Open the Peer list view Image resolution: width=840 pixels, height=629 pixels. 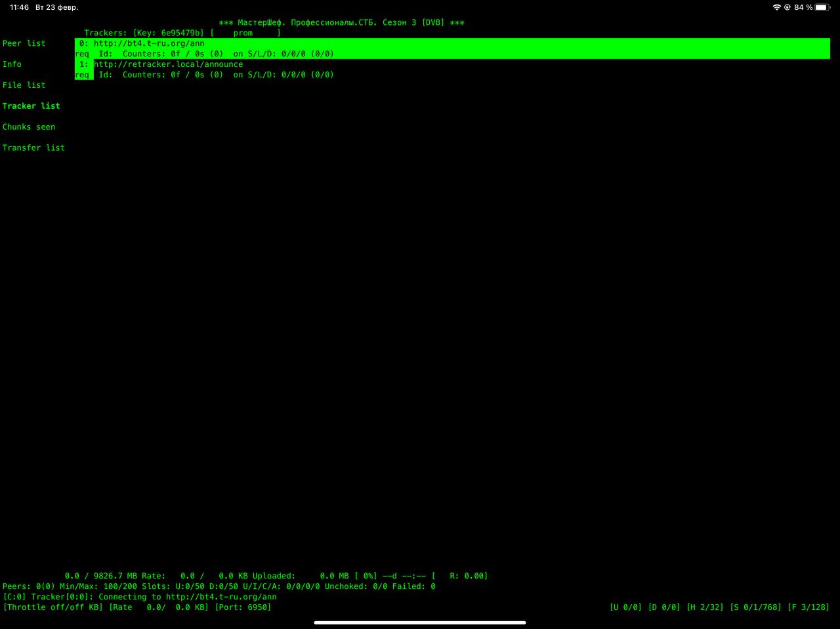tap(24, 43)
